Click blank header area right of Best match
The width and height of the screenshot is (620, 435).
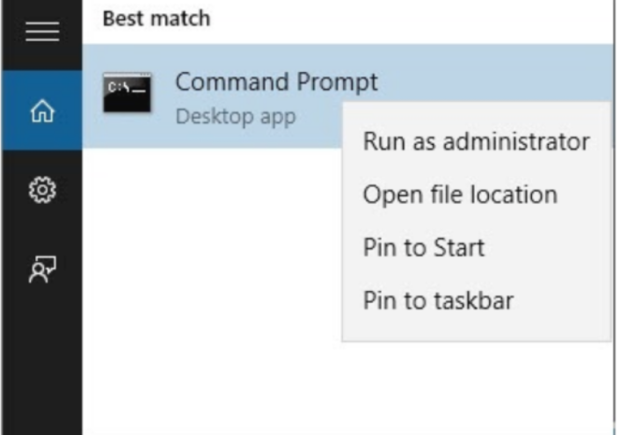pyautogui.click(x=411, y=20)
